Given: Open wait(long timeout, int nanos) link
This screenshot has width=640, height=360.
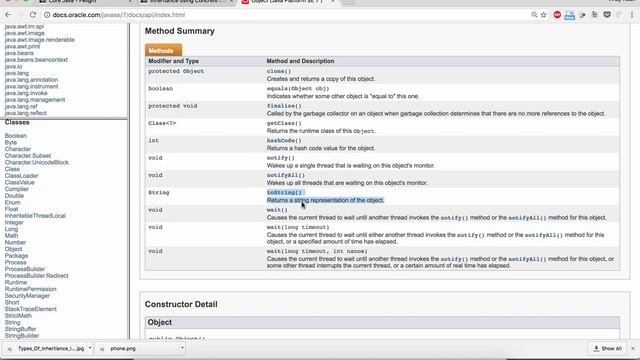Looking at the screenshot, I should [317, 251].
